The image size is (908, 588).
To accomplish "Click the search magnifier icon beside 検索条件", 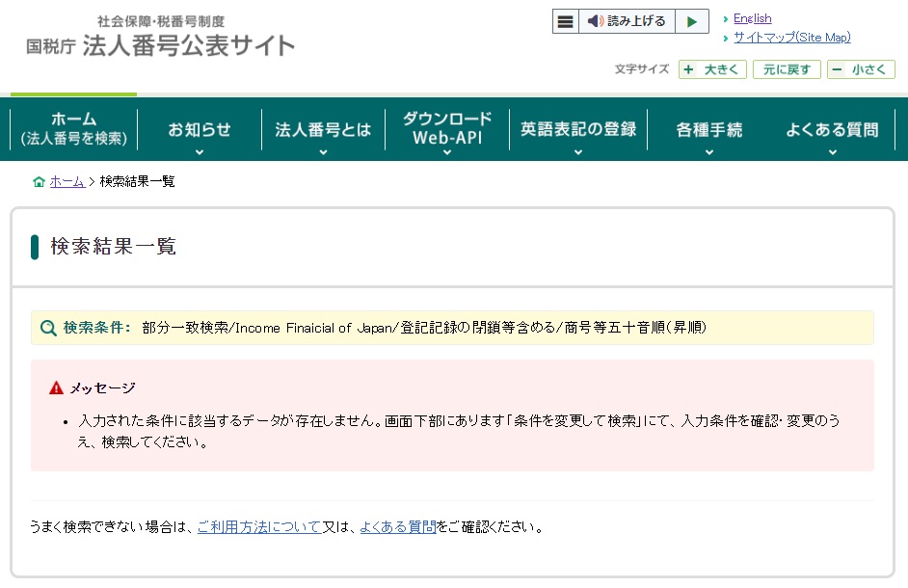I will [x=48, y=328].
